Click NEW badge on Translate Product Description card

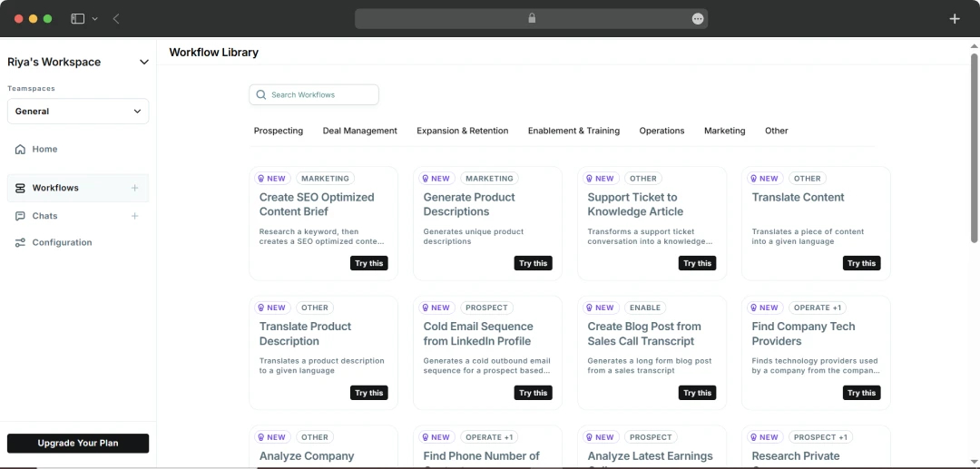272,308
